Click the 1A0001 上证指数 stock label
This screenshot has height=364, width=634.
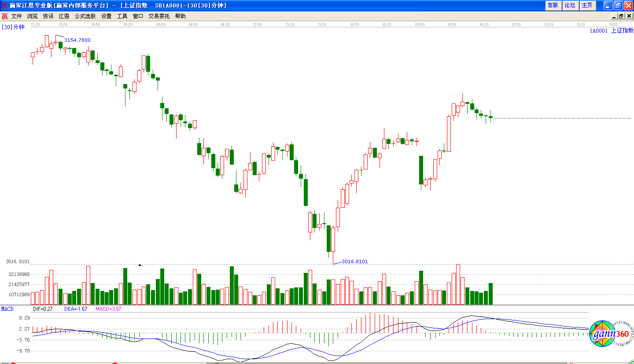(x=612, y=31)
